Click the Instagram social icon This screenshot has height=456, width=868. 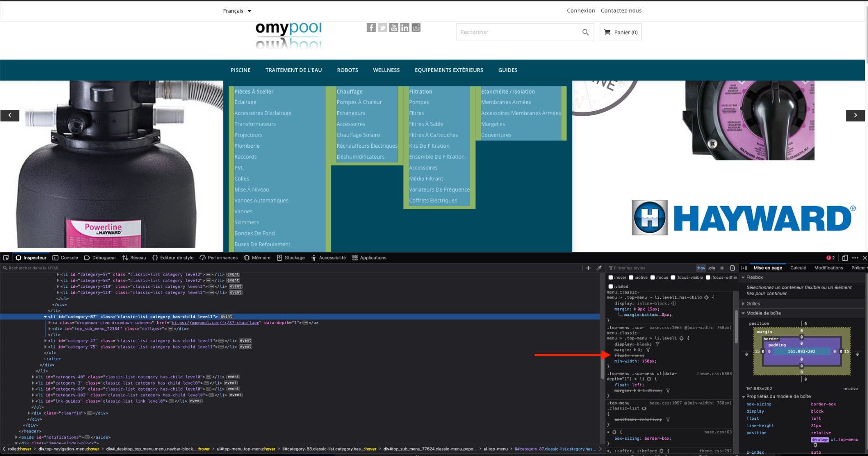[x=416, y=28]
